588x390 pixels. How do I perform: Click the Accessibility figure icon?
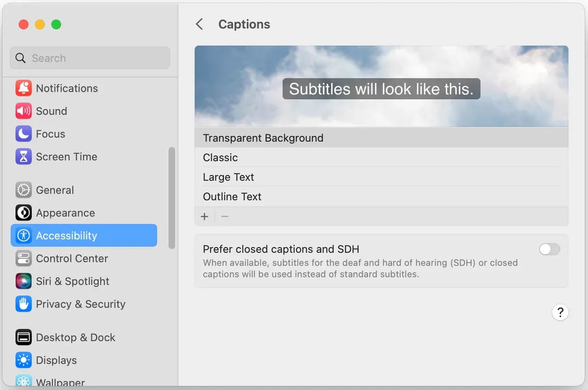pyautogui.click(x=23, y=236)
